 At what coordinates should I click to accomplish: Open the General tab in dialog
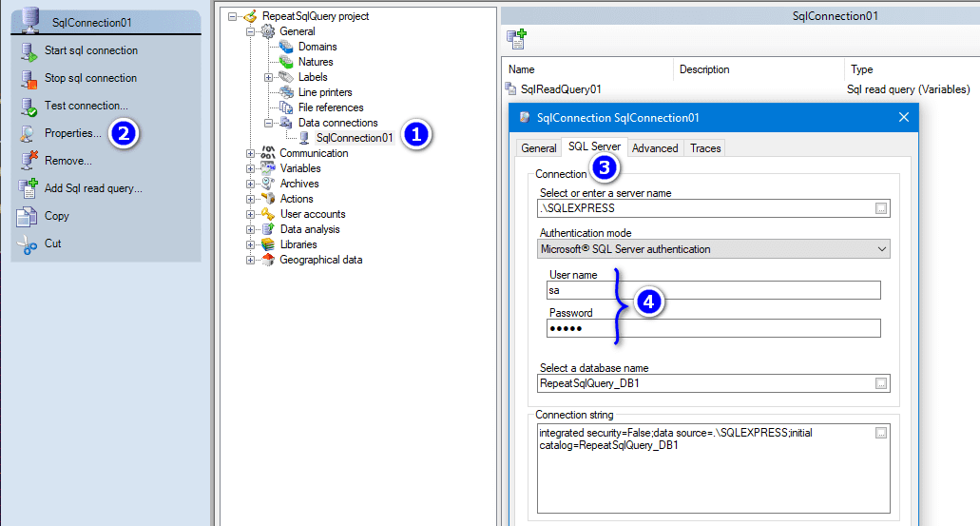tap(538, 148)
